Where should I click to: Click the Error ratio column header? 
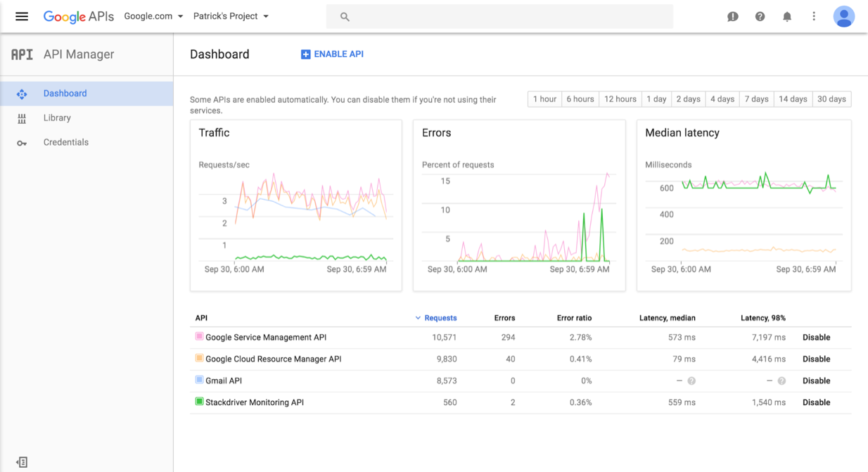(x=574, y=318)
